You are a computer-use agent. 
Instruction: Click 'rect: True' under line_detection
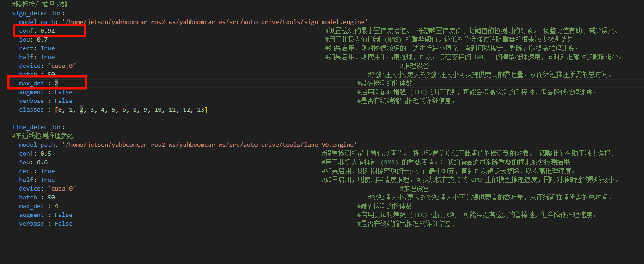(37, 171)
